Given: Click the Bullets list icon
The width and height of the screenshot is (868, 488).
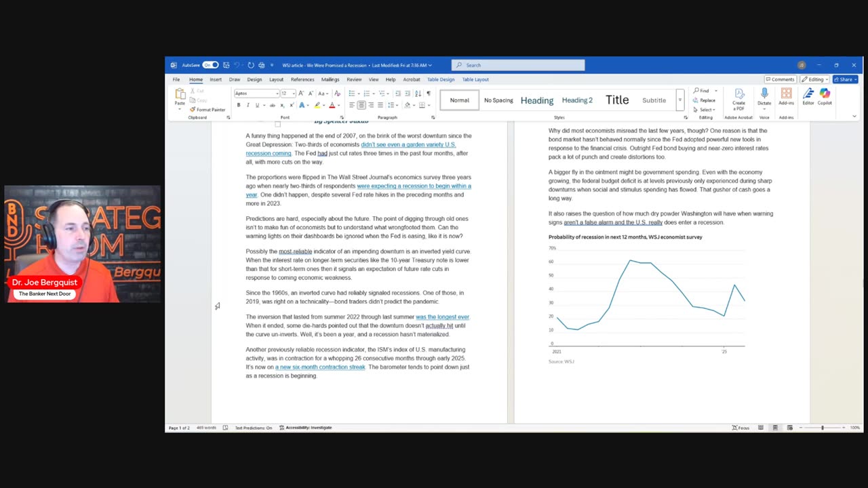Looking at the screenshot, I should [353, 94].
